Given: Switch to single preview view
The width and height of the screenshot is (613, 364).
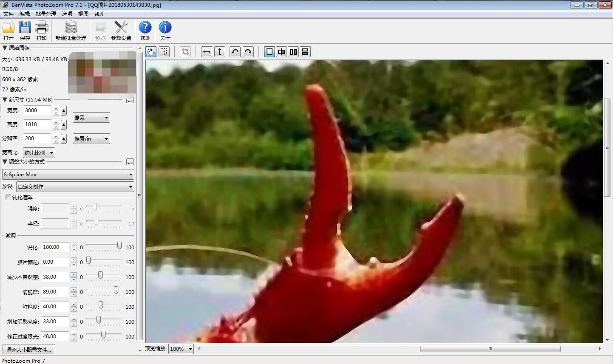Looking at the screenshot, I should tap(270, 52).
